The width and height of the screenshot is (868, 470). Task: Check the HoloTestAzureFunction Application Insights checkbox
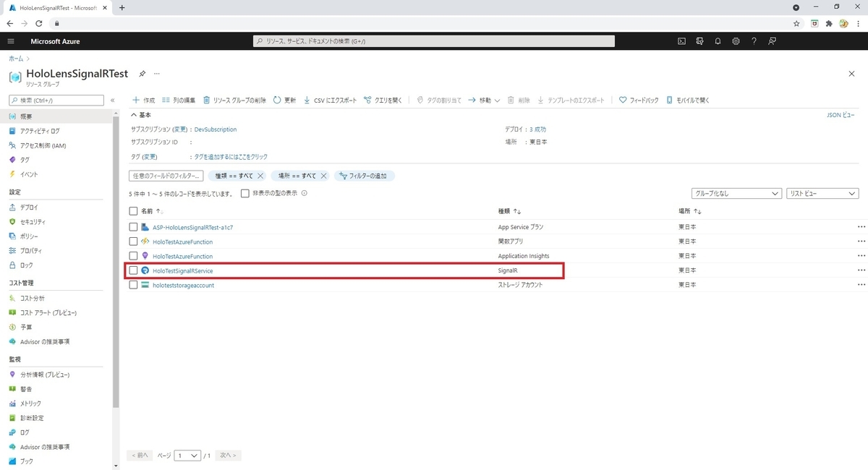coord(133,256)
